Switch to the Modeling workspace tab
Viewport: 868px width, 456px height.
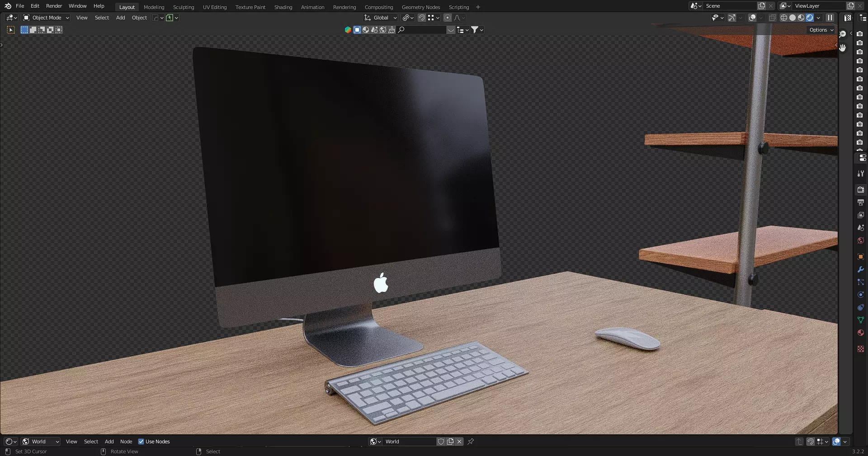(x=154, y=7)
